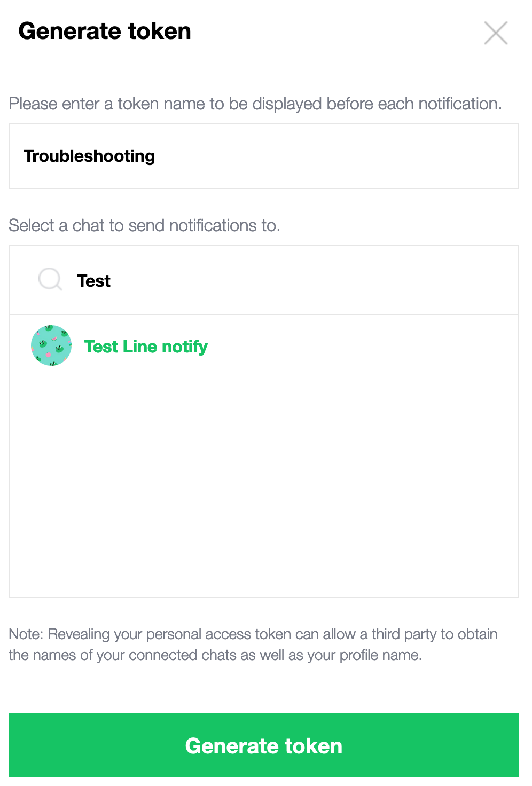
Task: Click the chat search magnifier icon
Action: pos(50,279)
